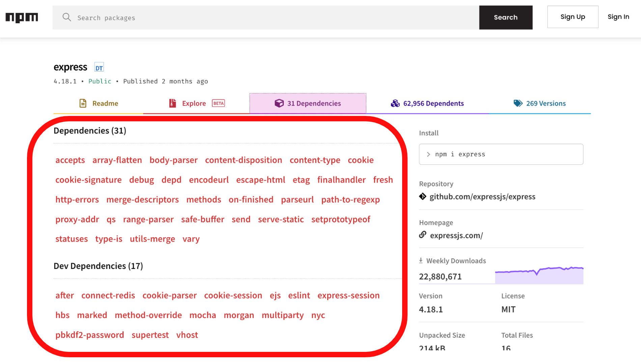Open the body-parser dependency link
The width and height of the screenshot is (641, 364).
pos(173,160)
